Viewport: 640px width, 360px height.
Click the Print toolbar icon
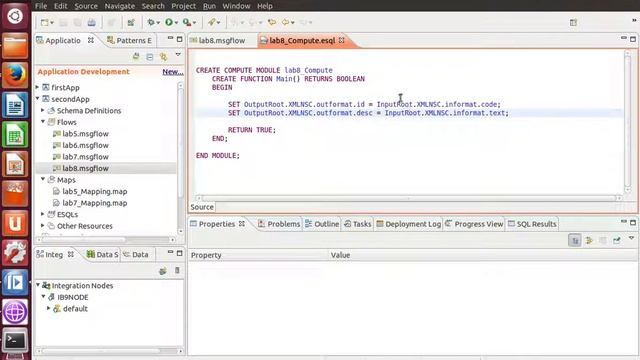[x=92, y=22]
